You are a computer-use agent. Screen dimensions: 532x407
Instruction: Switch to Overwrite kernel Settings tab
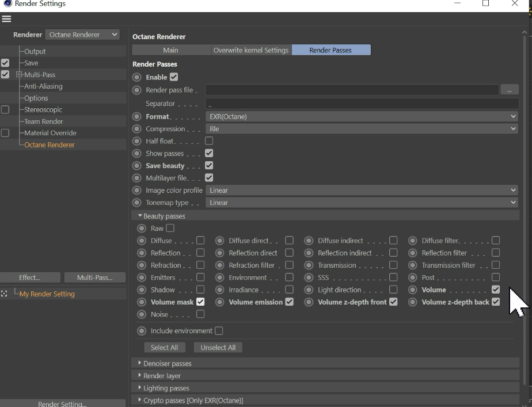[251, 50]
